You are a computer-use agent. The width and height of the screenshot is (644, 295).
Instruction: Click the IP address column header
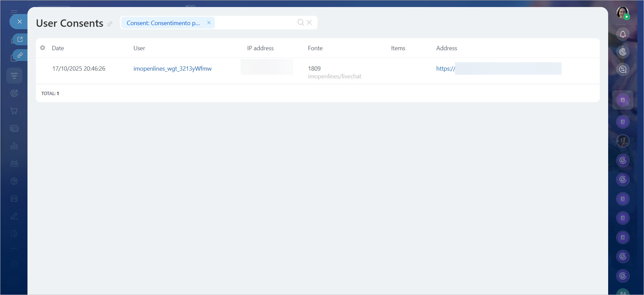tap(260, 48)
